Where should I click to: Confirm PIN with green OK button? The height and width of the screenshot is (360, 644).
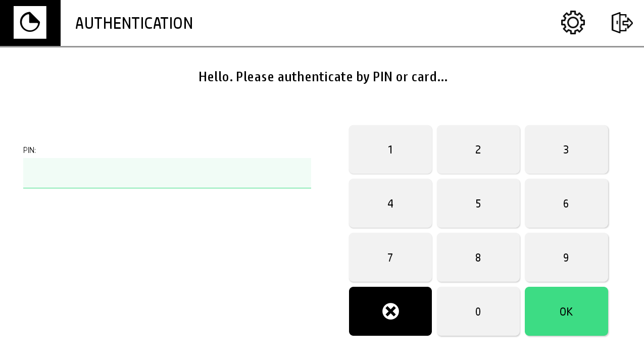(x=566, y=312)
